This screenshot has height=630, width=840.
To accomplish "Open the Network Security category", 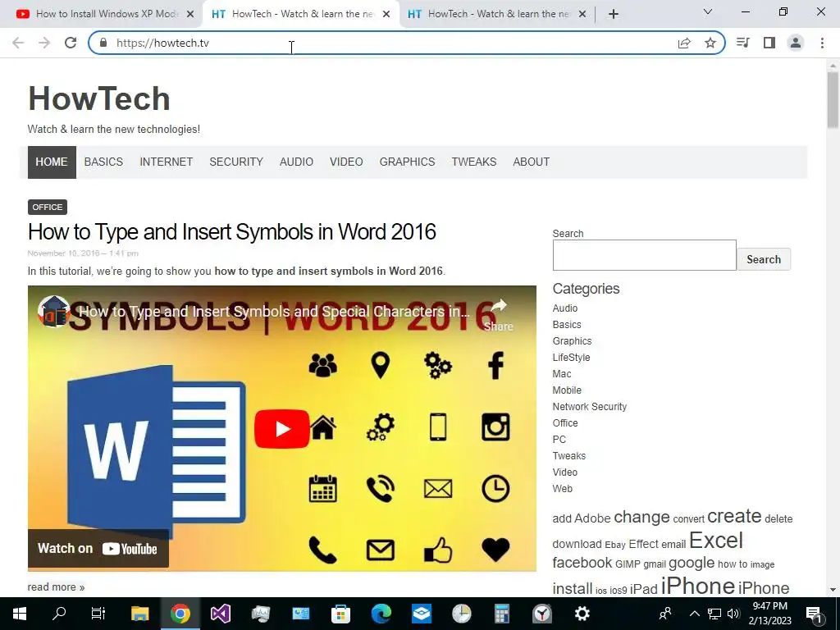I will tap(589, 407).
